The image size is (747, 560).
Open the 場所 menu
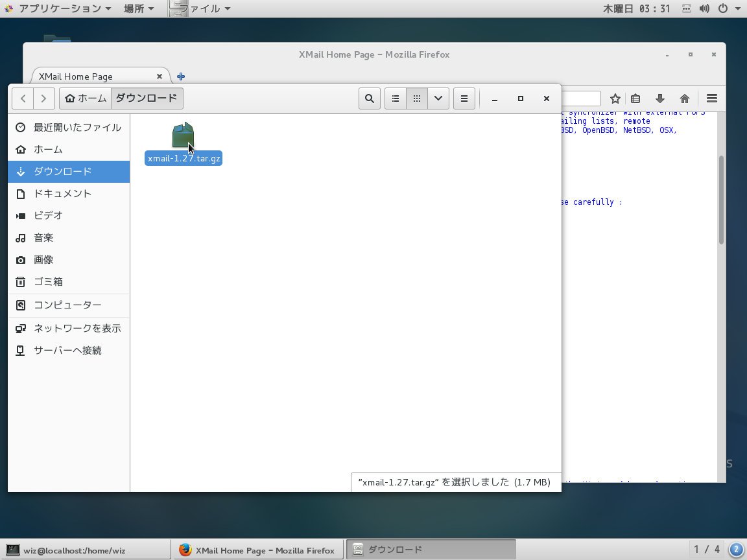click(139, 8)
